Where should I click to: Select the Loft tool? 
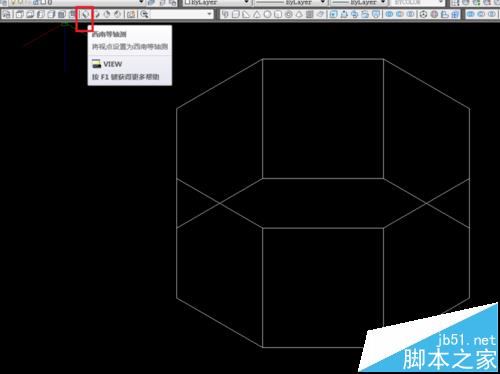[x=376, y=14]
